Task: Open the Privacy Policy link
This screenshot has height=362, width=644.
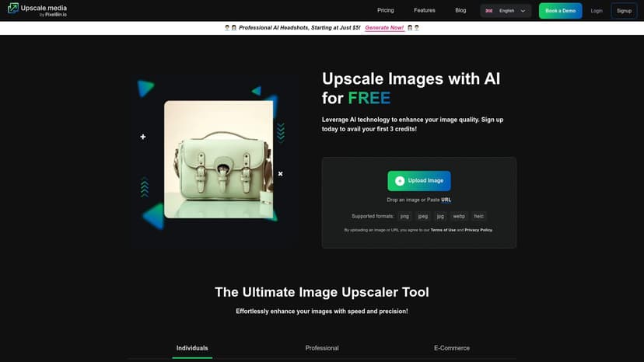Action: [x=478, y=230]
